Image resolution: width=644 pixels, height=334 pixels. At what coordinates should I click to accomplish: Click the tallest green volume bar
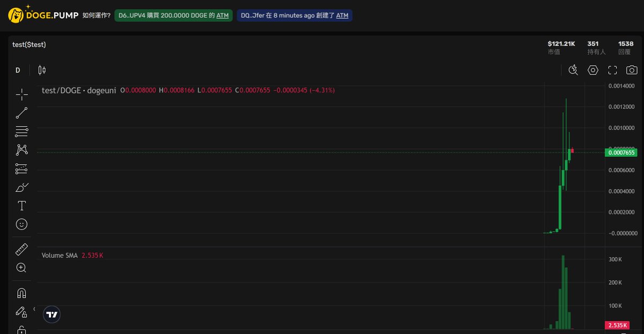click(x=563, y=292)
